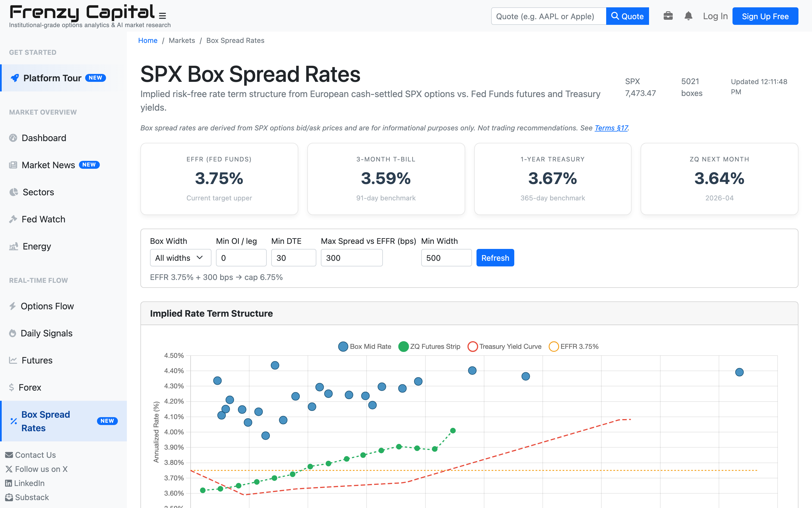Open Sectors page
This screenshot has height=508, width=812.
pyautogui.click(x=64, y=192)
